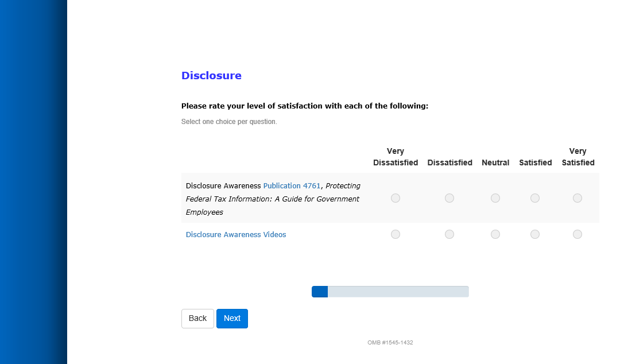Choose Very Satisfied for Publication 4761

tap(578, 198)
